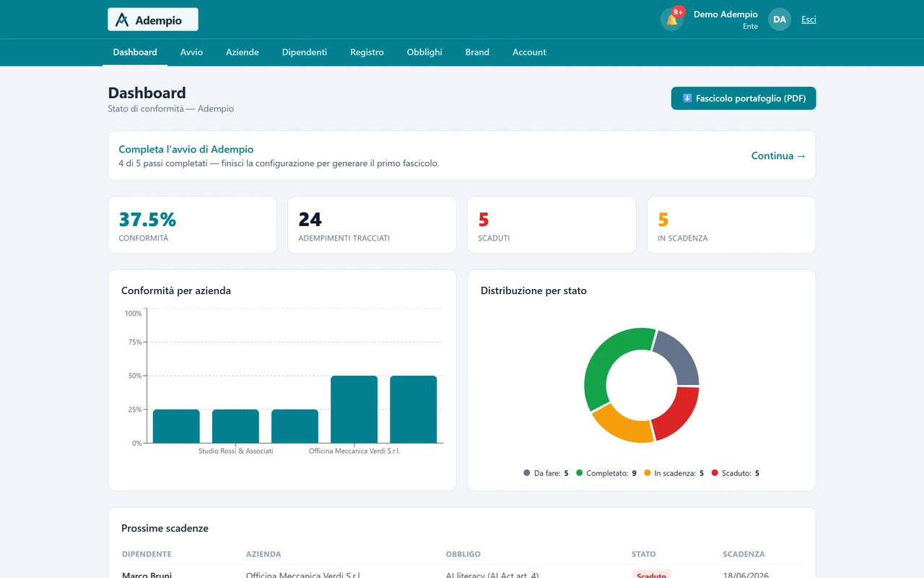Viewport: 924px width, 578px height.
Task: Open the In Scadenza stat card
Action: pyautogui.click(x=731, y=225)
